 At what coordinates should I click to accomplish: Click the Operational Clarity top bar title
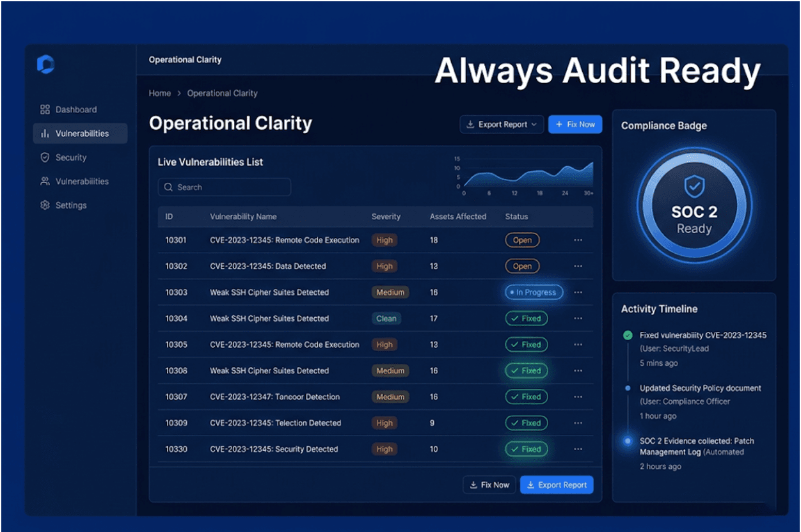pyautogui.click(x=185, y=60)
